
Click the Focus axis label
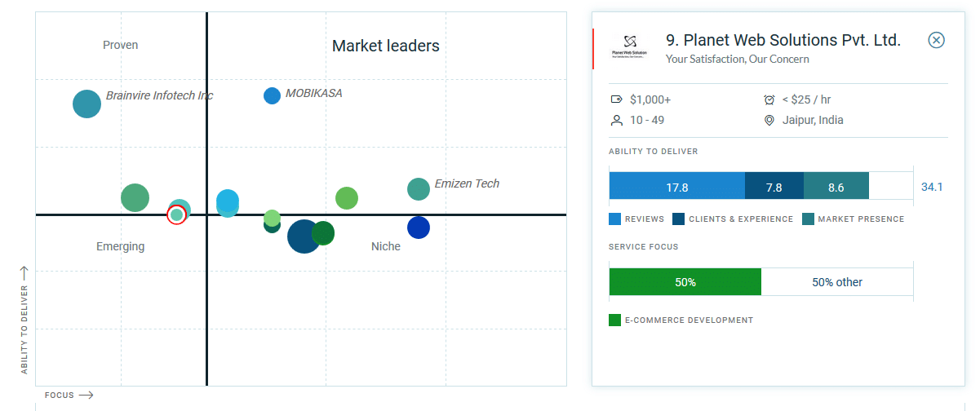60,396
